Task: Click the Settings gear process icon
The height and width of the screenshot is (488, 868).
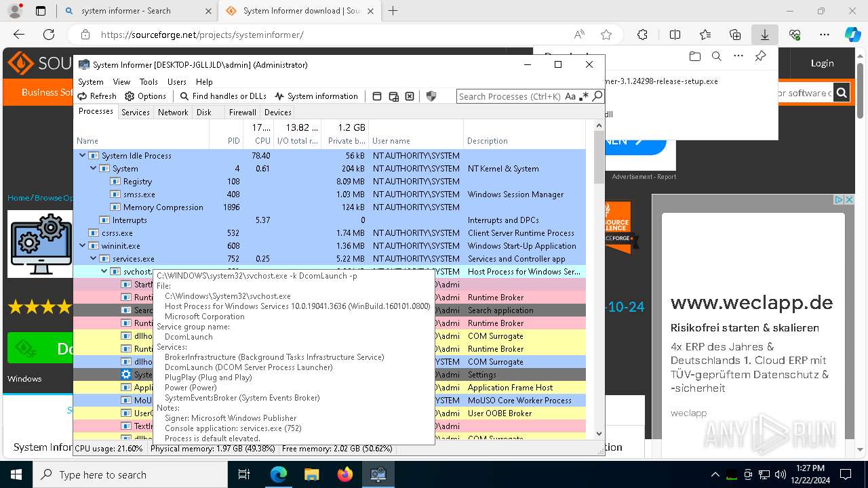Action: pos(126,374)
